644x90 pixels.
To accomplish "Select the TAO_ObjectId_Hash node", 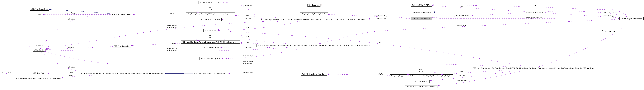I will (421, 81).
